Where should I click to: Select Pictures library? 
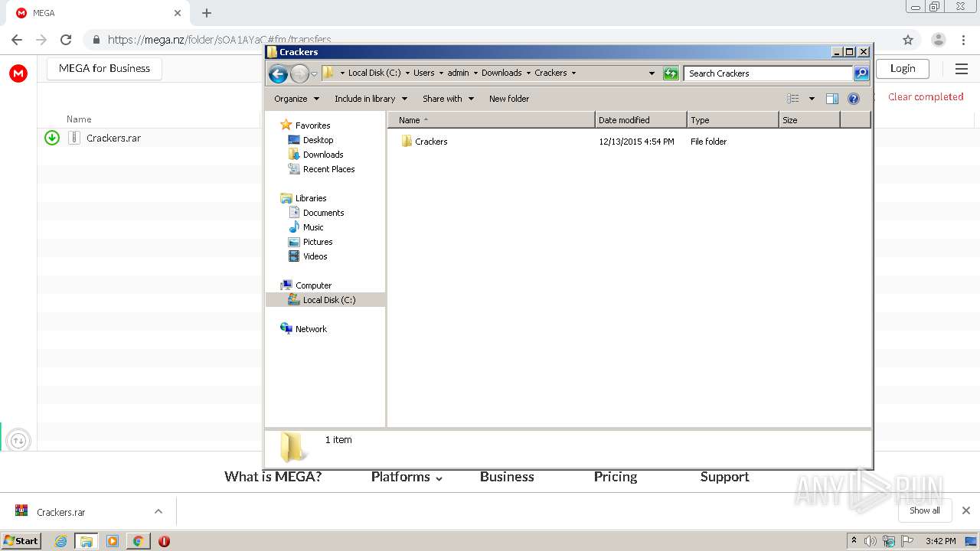(x=317, y=242)
